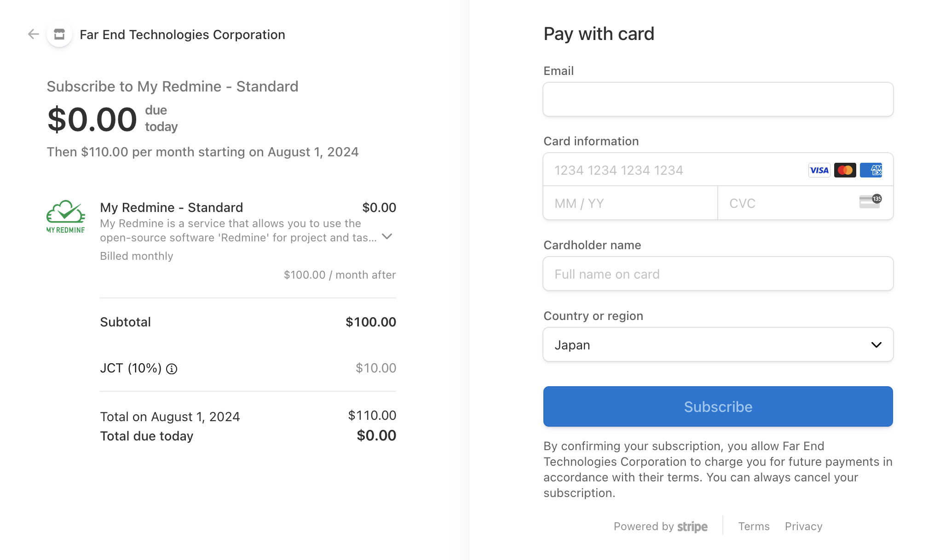Click the Visa card logo

pyautogui.click(x=819, y=170)
